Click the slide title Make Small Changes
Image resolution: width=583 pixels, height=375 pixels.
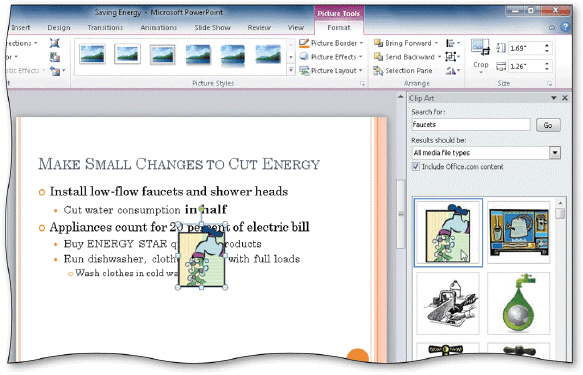179,164
